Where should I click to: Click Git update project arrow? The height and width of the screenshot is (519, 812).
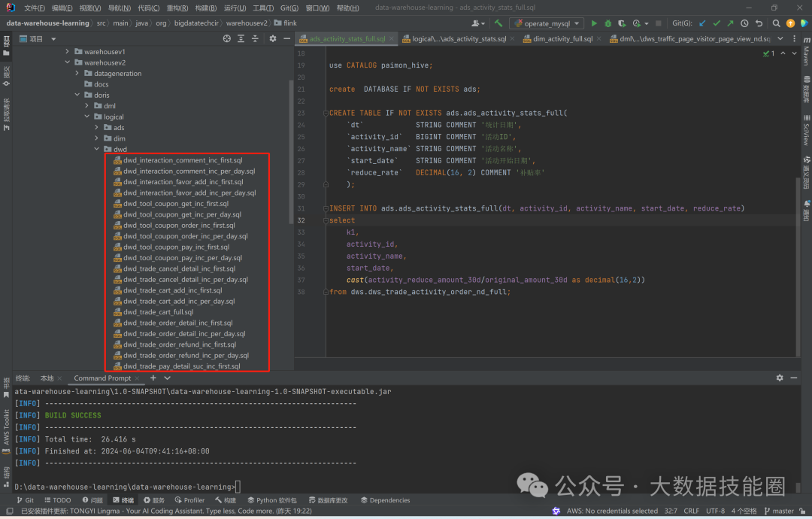[702, 23]
